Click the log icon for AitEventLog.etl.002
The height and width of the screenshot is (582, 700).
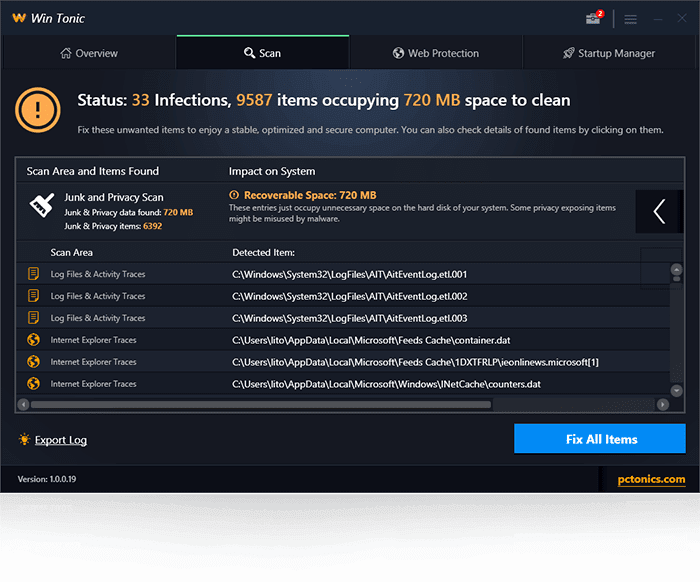33,295
